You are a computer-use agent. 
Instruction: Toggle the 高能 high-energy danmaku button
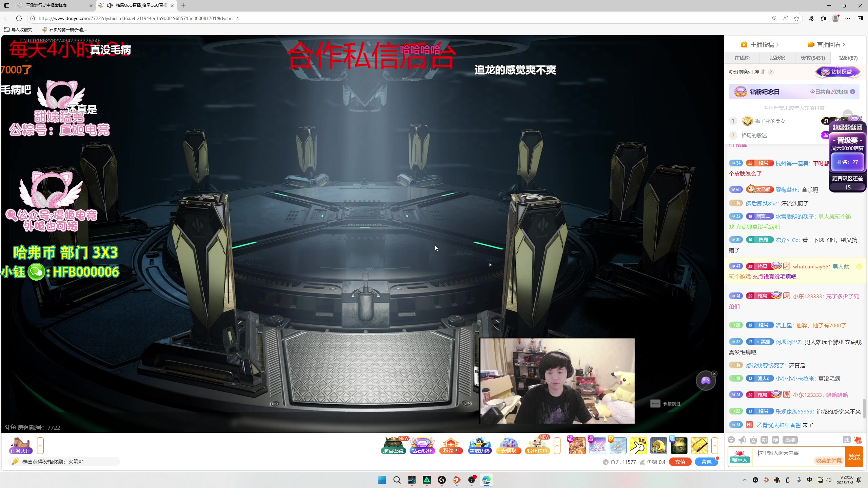[x=790, y=440]
